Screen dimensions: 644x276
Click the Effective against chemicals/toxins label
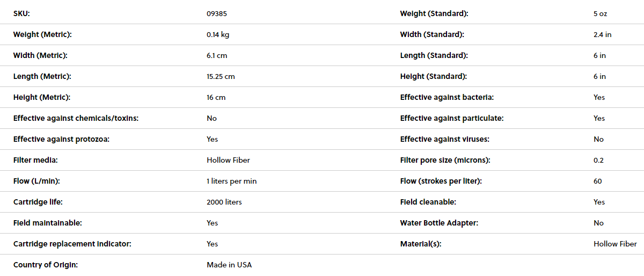tap(76, 118)
